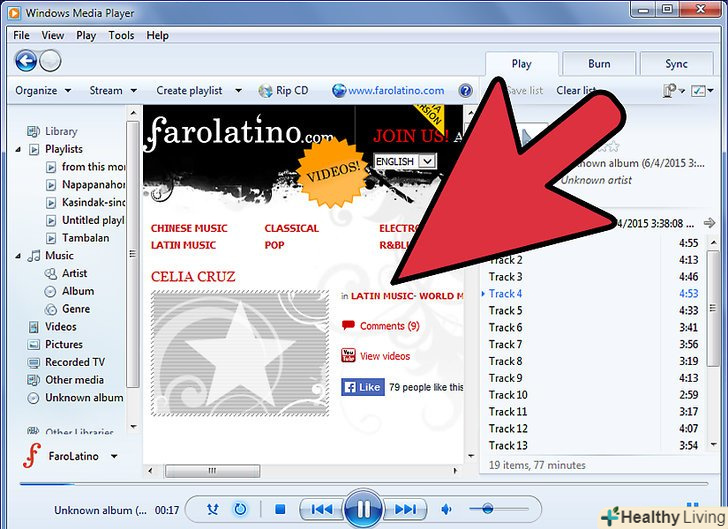Open the Help menu
The image size is (728, 529).
pyautogui.click(x=157, y=35)
